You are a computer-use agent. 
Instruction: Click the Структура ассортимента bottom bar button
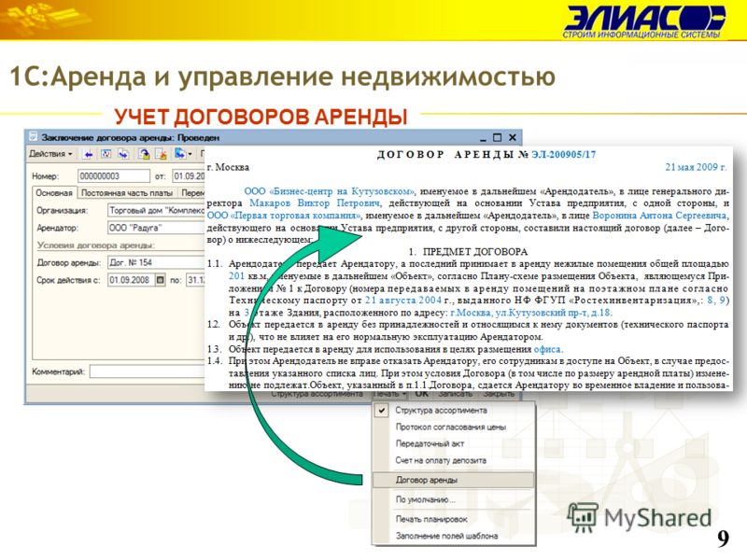click(x=317, y=394)
